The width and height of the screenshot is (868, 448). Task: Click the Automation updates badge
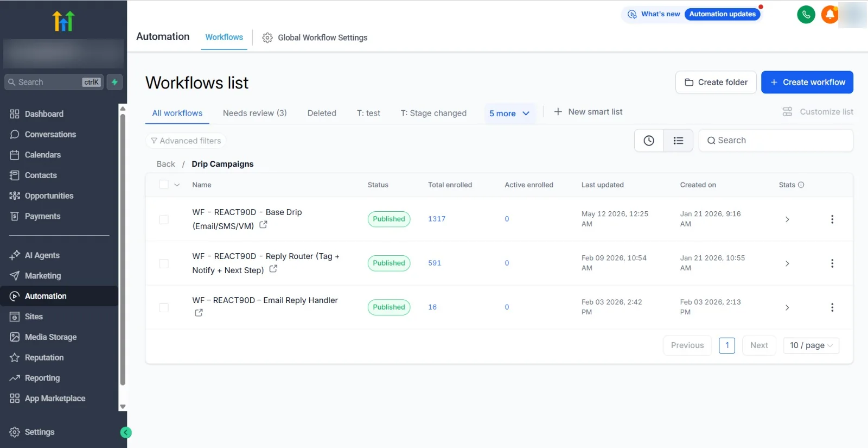pyautogui.click(x=722, y=14)
